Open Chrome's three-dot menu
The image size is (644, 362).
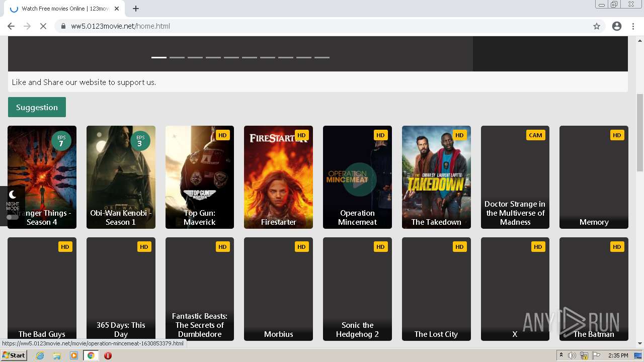coord(633,26)
